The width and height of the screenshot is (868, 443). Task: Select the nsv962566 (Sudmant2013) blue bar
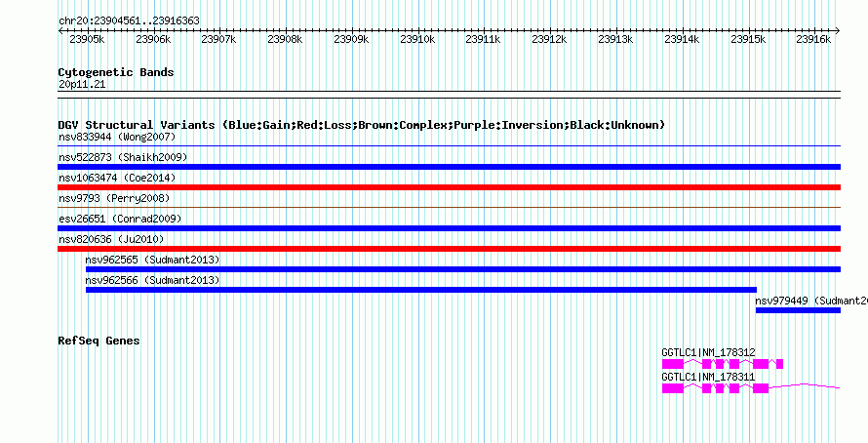421,290
